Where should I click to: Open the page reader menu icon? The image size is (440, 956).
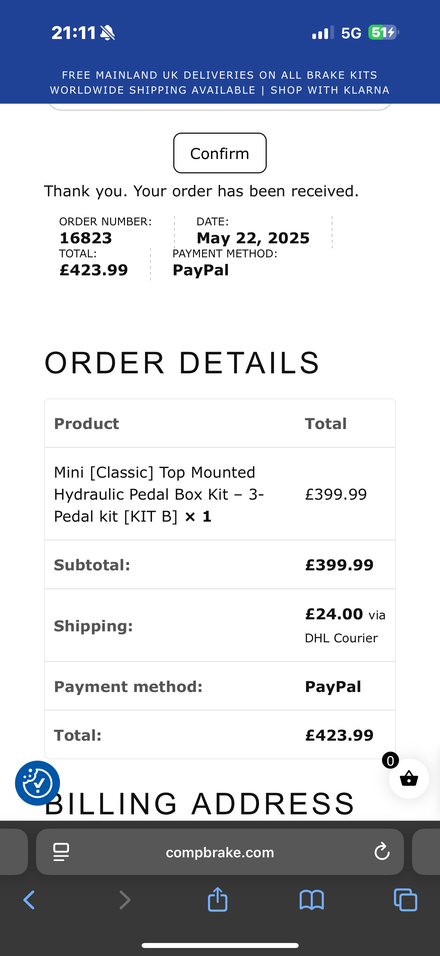click(61, 852)
